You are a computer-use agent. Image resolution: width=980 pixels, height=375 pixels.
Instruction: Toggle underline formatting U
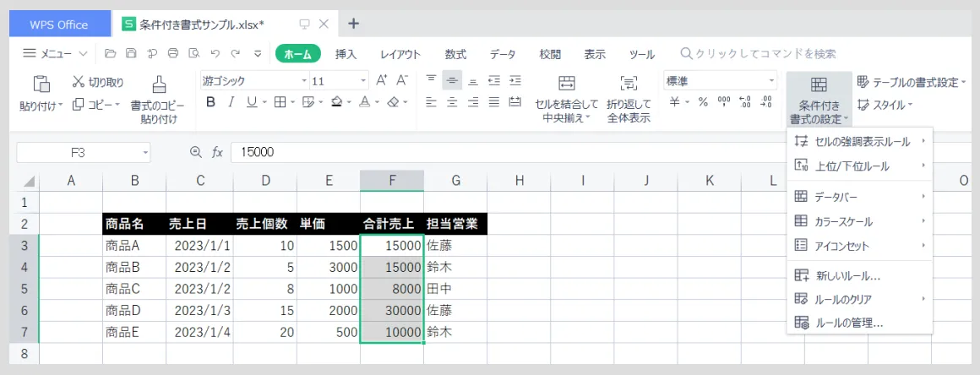pos(251,102)
